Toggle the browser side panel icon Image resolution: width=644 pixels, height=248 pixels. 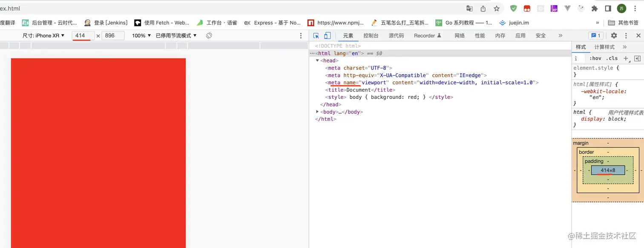click(x=608, y=9)
